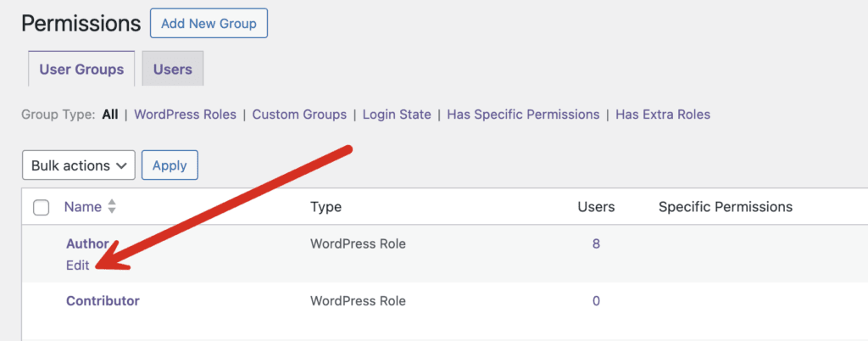This screenshot has width=868, height=341.
Task: Click the Name column header text
Action: click(x=82, y=207)
